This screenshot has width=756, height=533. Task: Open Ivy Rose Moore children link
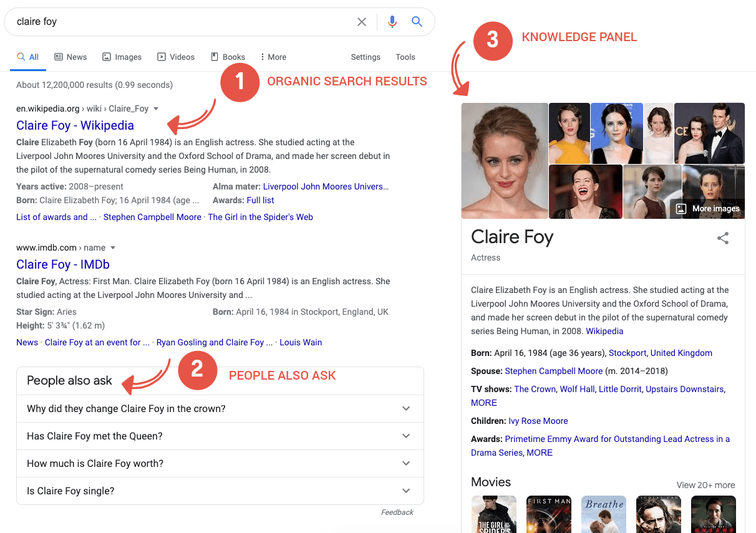tap(538, 421)
